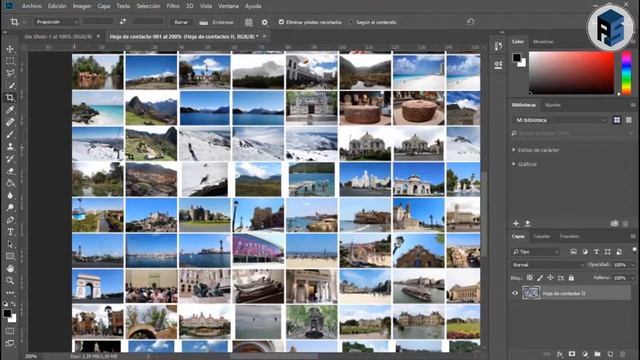
Task: Switch to the Ajustes tab
Action: [x=553, y=105]
